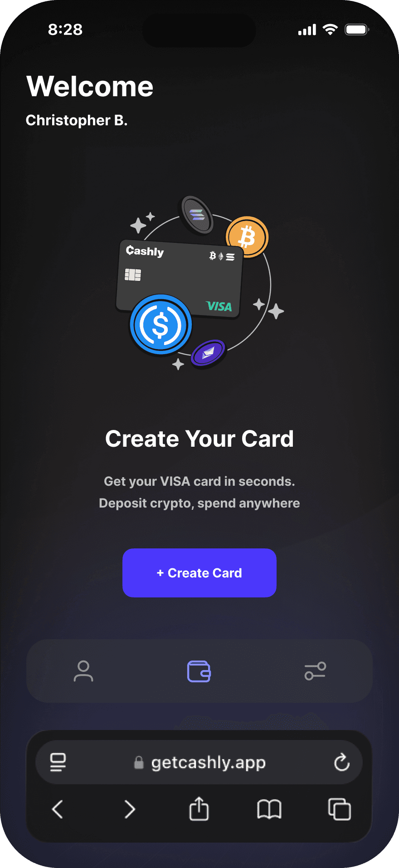Tap the dark Solana coin icon
399x868 pixels.
pyautogui.click(x=197, y=215)
